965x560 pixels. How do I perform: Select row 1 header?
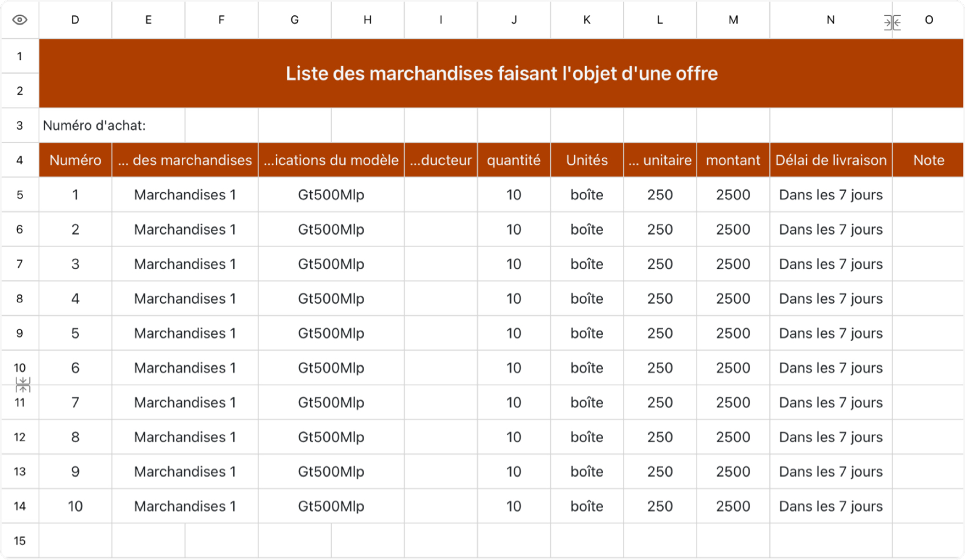click(x=20, y=56)
